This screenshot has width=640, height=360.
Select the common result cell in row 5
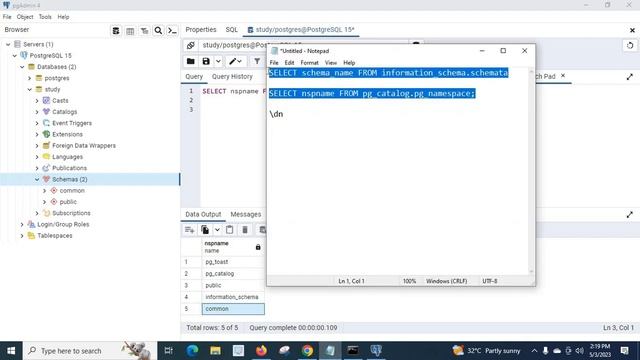pos(233,309)
